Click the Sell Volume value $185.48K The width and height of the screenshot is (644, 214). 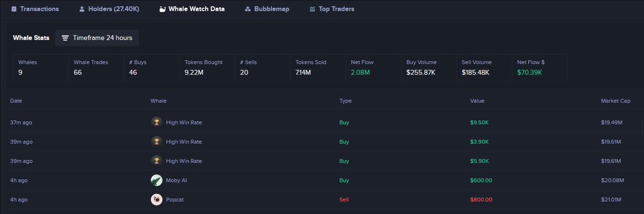[x=475, y=72]
